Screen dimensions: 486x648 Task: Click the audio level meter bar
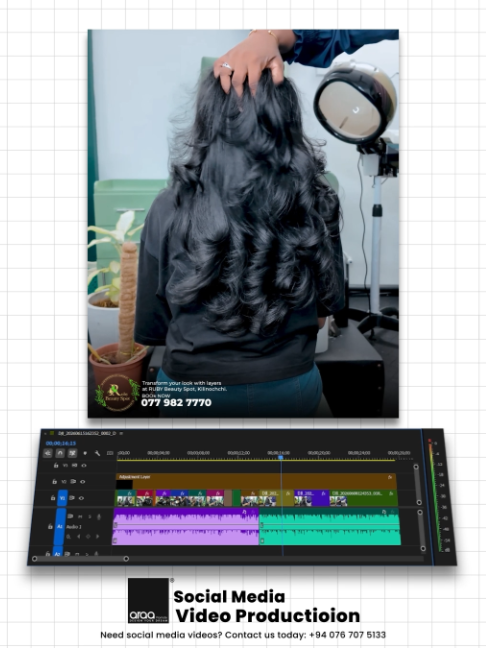[434, 496]
